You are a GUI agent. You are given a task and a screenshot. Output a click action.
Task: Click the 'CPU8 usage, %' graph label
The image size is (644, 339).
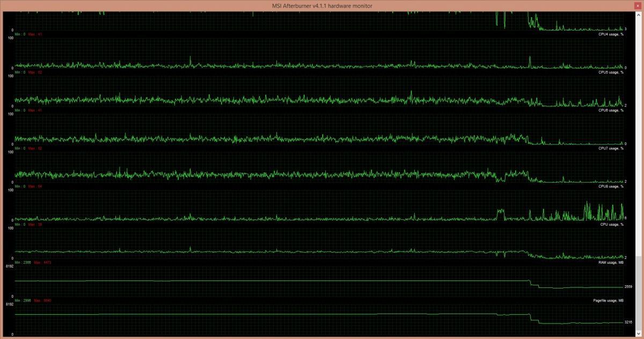611,186
